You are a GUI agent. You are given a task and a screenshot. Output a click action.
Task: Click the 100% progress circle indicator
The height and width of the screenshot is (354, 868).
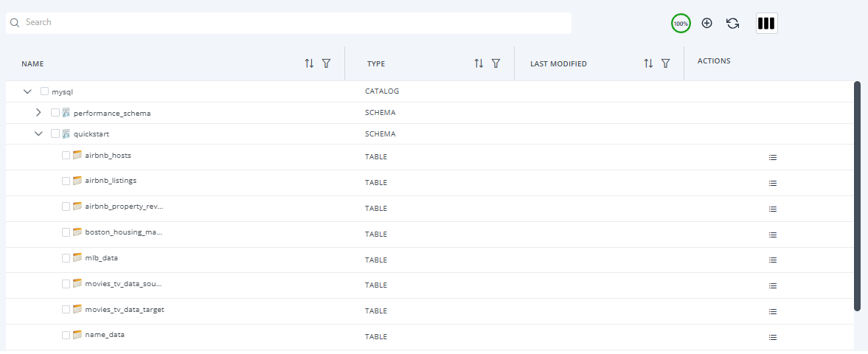pyautogui.click(x=681, y=24)
